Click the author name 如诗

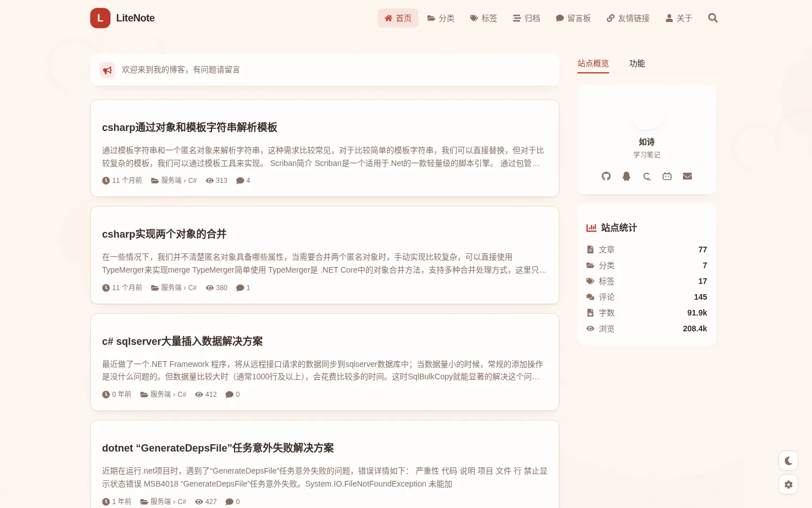coord(647,142)
